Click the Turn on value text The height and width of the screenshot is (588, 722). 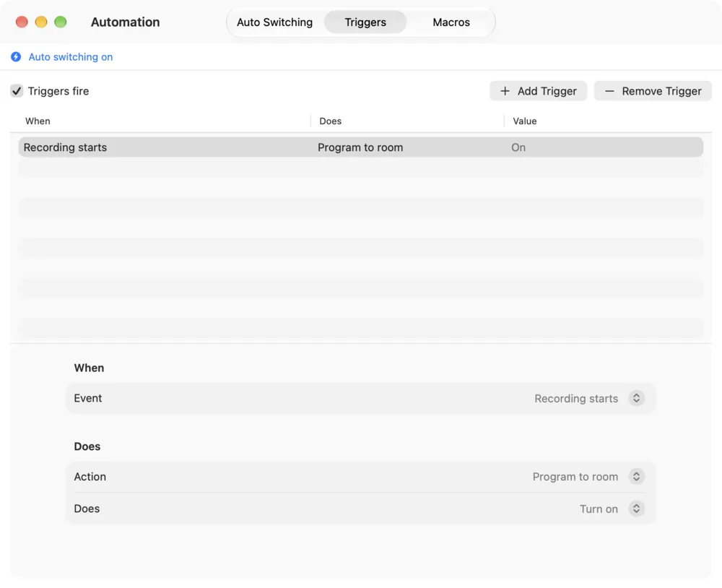coord(599,509)
